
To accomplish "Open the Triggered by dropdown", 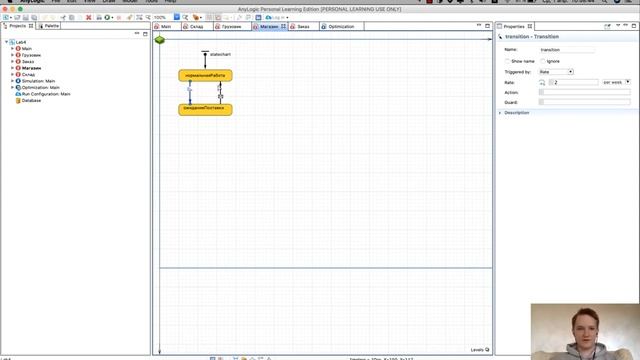I will point(556,72).
